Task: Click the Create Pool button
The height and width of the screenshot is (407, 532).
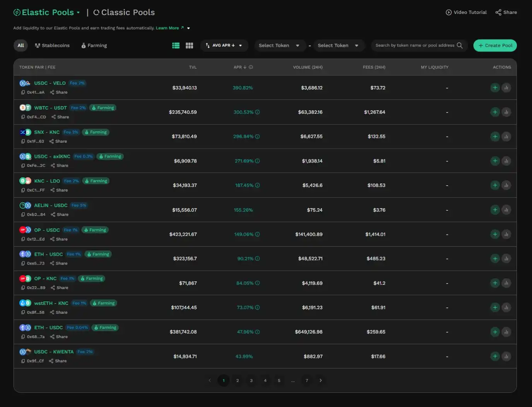Action: [x=495, y=46]
